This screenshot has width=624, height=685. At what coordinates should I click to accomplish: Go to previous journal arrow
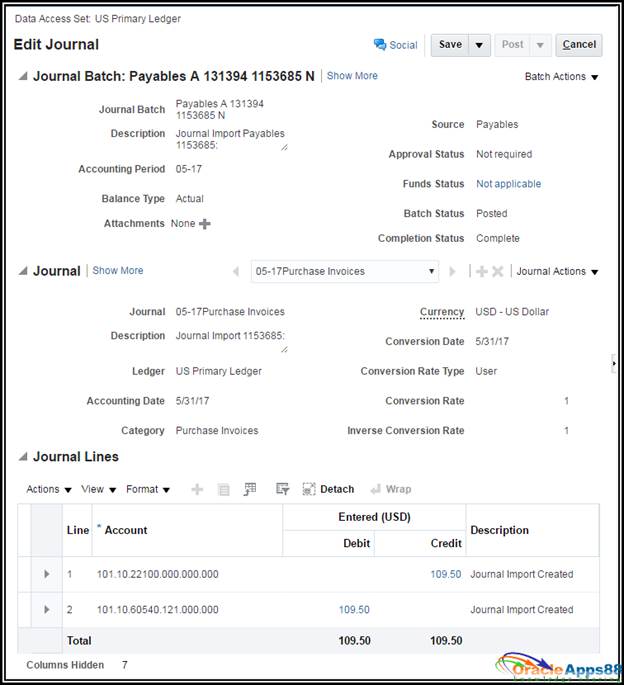tap(236, 272)
